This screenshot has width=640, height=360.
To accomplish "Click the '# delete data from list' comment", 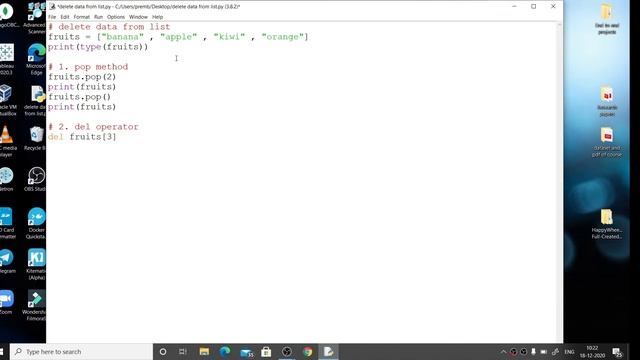I will (109, 27).
